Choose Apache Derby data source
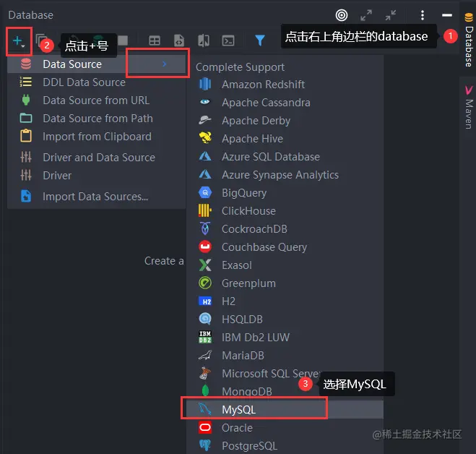The width and height of the screenshot is (476, 454). [285, 120]
